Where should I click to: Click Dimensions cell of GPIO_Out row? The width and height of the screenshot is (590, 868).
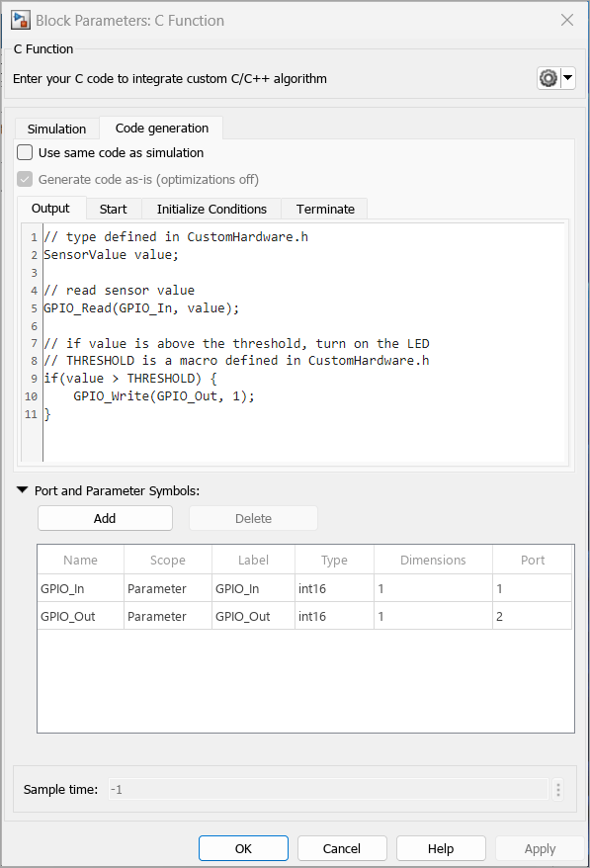point(434,616)
